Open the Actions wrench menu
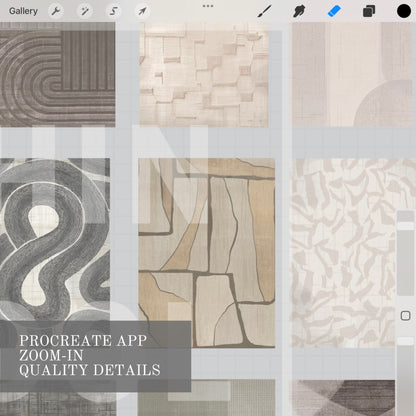Image resolution: width=416 pixels, height=416 pixels. [56, 11]
